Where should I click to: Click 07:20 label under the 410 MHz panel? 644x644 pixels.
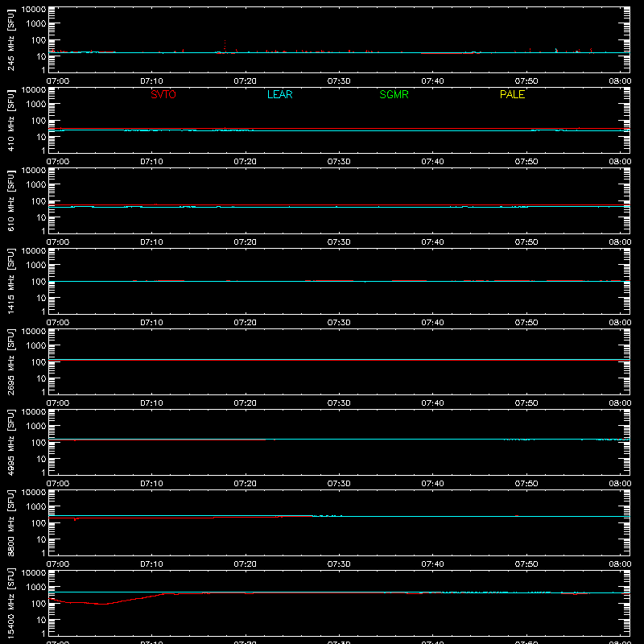pos(246,162)
